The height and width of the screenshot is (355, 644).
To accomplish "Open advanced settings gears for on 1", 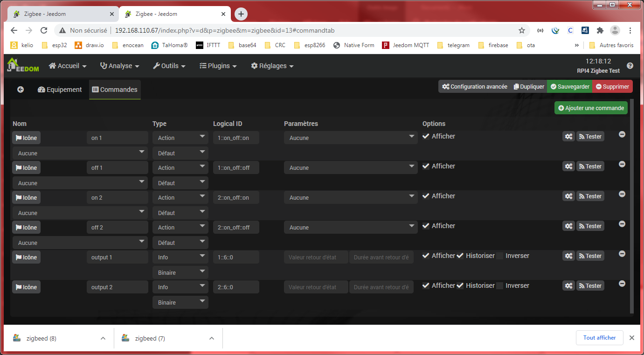I will click(568, 137).
